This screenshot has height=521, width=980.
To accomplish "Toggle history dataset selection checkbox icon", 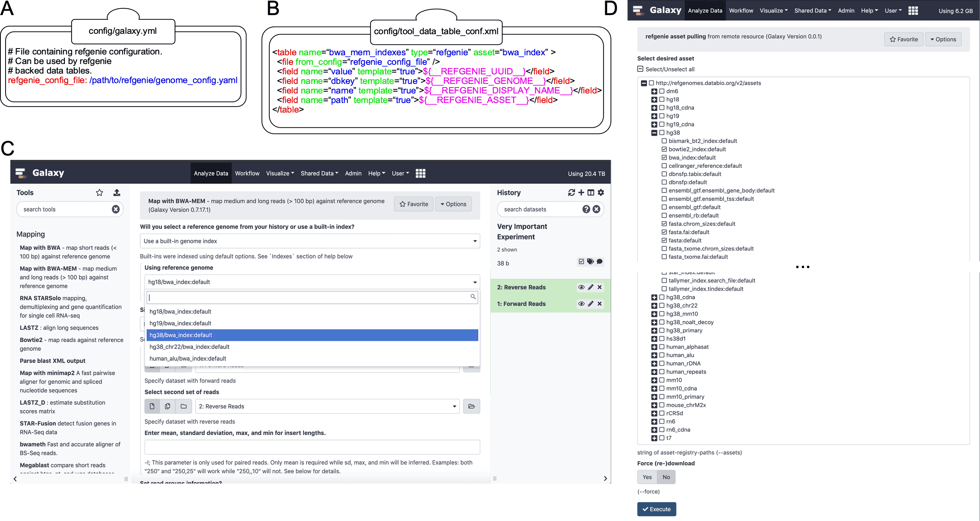I will click(x=581, y=261).
